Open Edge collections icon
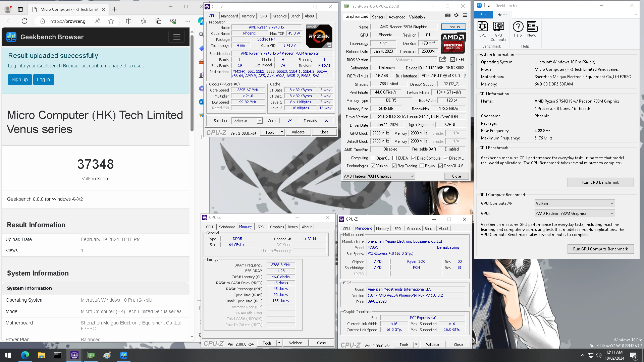 tap(158, 21)
